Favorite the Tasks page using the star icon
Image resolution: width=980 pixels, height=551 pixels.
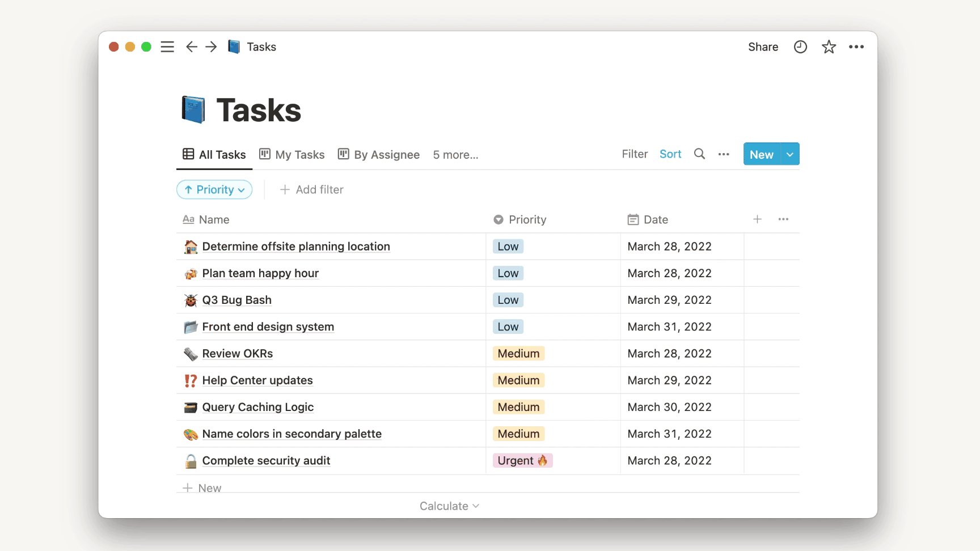[x=829, y=46]
